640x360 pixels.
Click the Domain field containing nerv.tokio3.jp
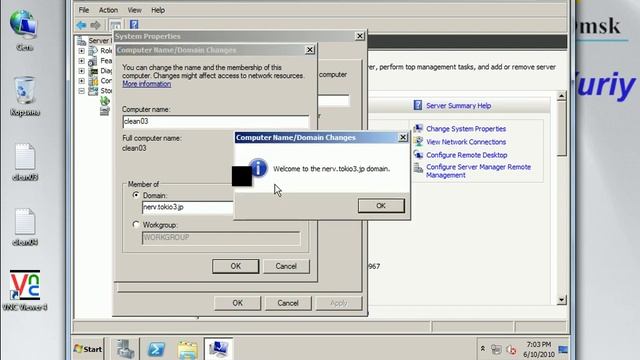188,207
